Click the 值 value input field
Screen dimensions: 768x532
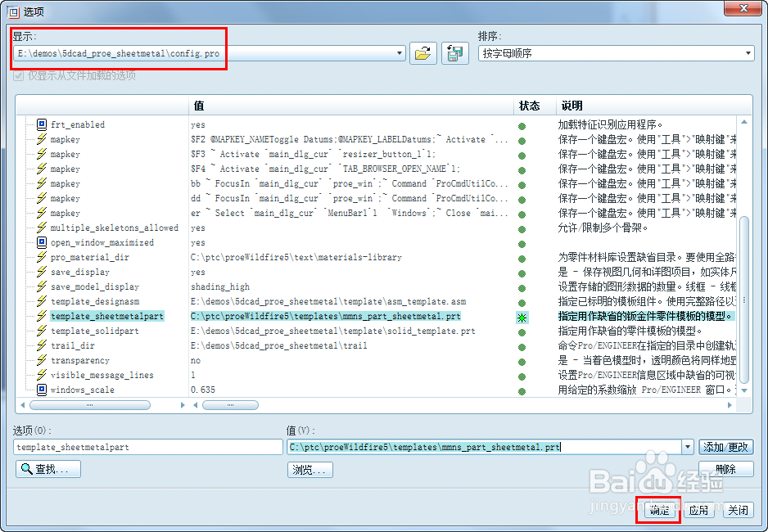[484, 447]
